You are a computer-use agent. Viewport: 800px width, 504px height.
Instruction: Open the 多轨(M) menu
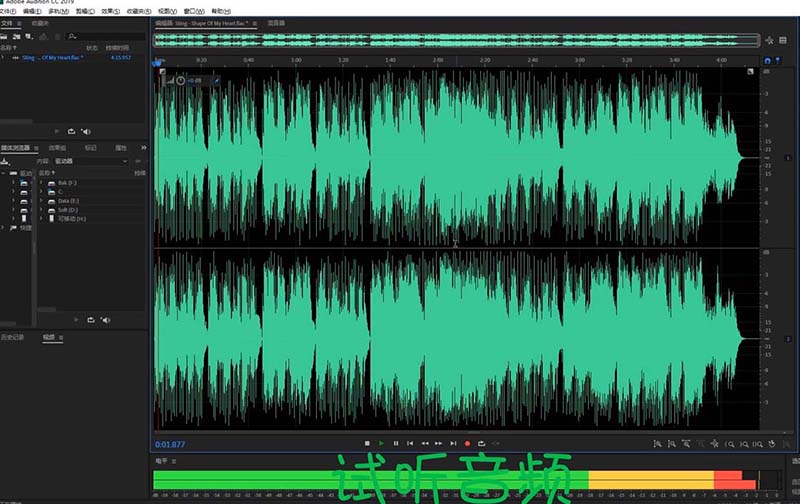(58, 11)
